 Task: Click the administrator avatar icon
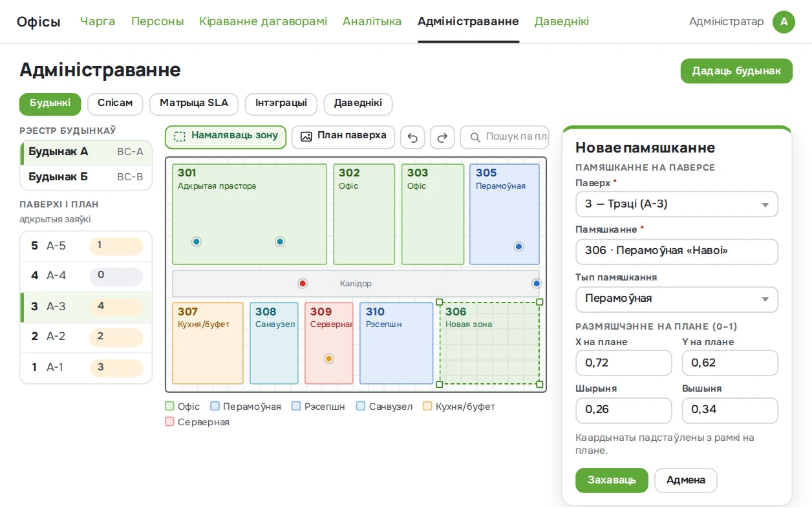click(x=784, y=22)
